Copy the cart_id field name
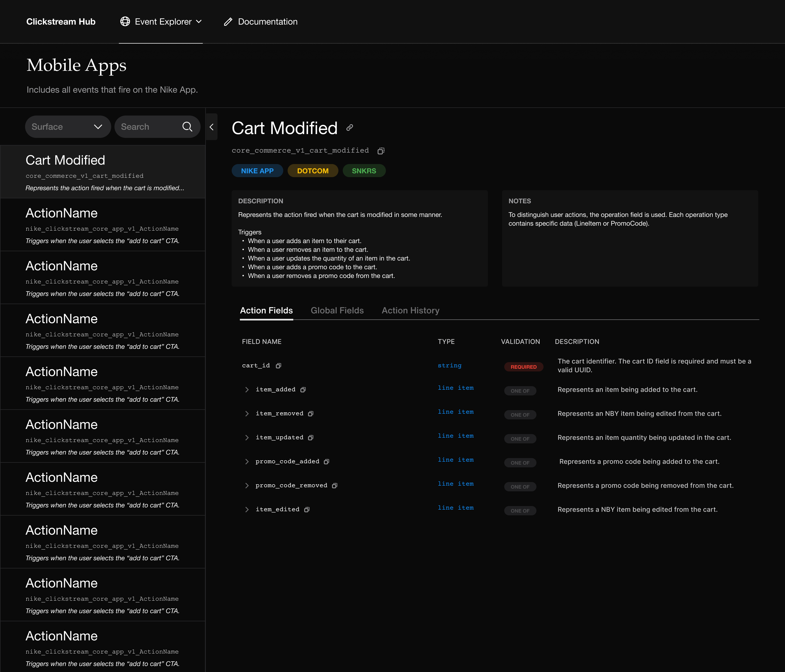Screen dimensions: 785x672 coord(279,365)
